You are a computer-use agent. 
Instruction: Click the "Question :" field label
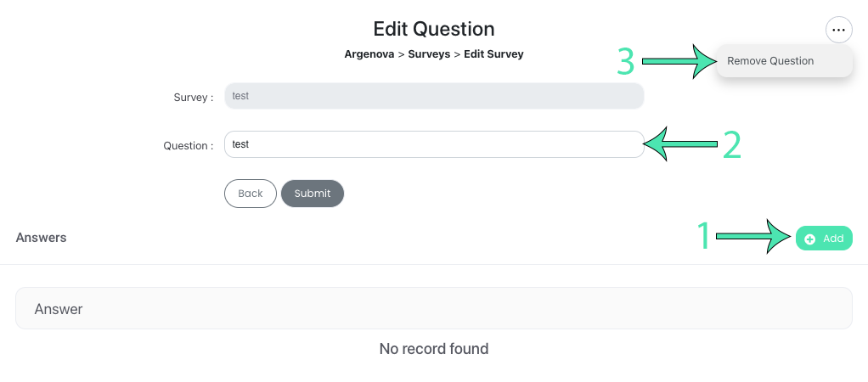188,146
